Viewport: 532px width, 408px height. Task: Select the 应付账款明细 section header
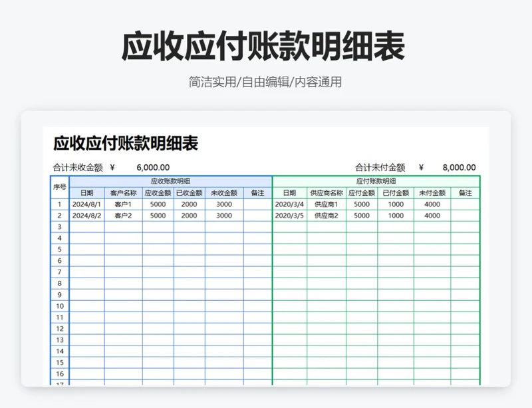pyautogui.click(x=376, y=182)
